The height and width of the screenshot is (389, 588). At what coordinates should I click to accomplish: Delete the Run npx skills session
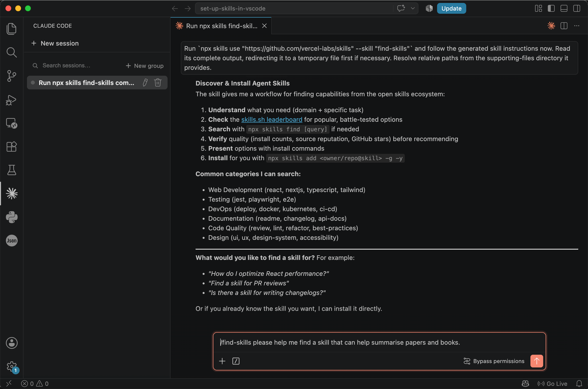click(x=158, y=83)
